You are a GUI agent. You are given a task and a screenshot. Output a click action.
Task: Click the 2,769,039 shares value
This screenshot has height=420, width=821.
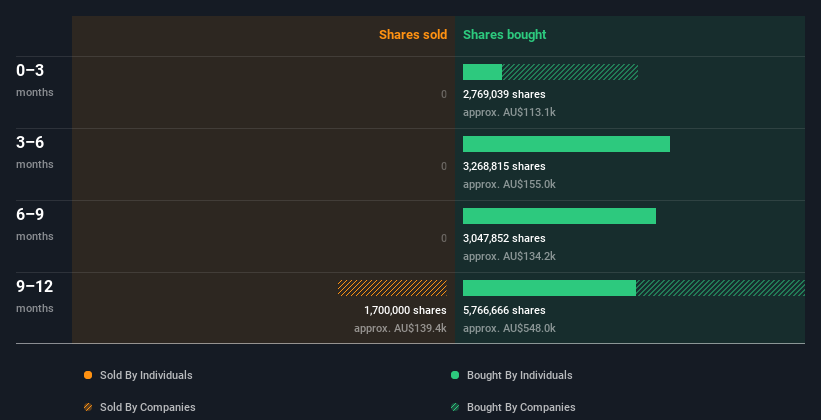504,94
